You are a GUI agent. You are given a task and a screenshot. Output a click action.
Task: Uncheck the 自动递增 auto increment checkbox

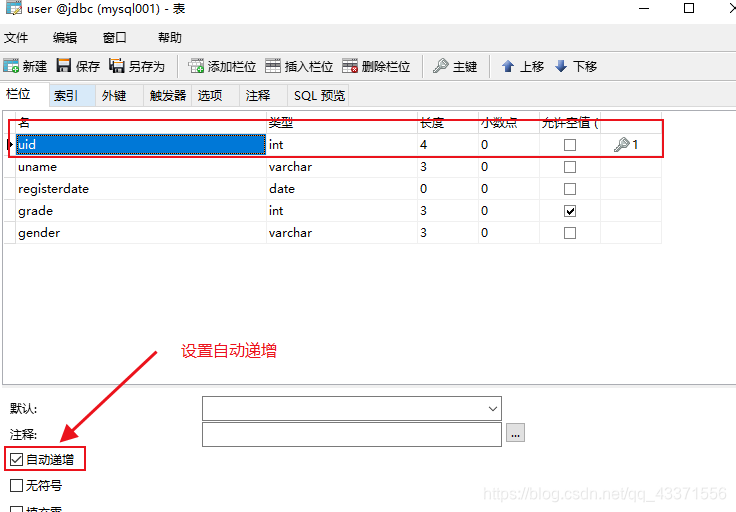[16, 459]
